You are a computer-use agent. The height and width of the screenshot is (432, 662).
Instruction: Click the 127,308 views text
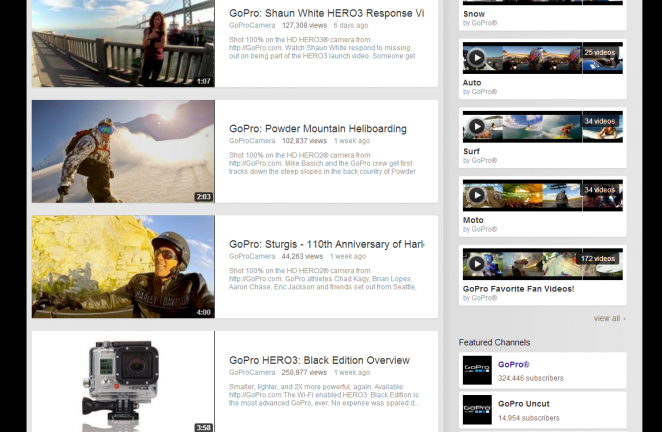click(304, 25)
